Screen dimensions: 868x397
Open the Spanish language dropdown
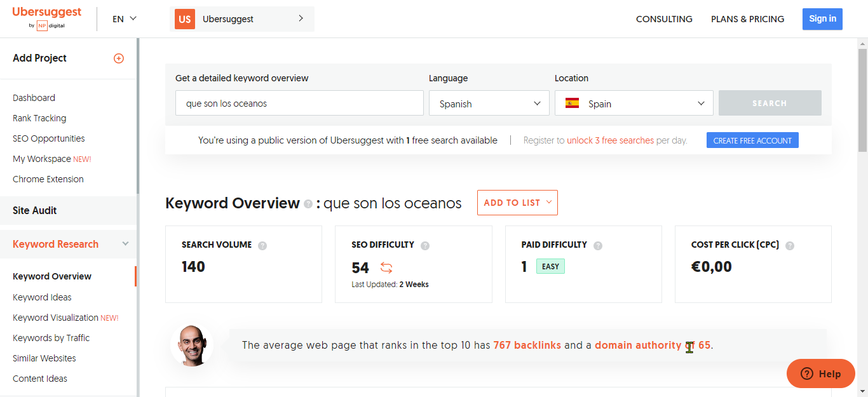tap(489, 103)
